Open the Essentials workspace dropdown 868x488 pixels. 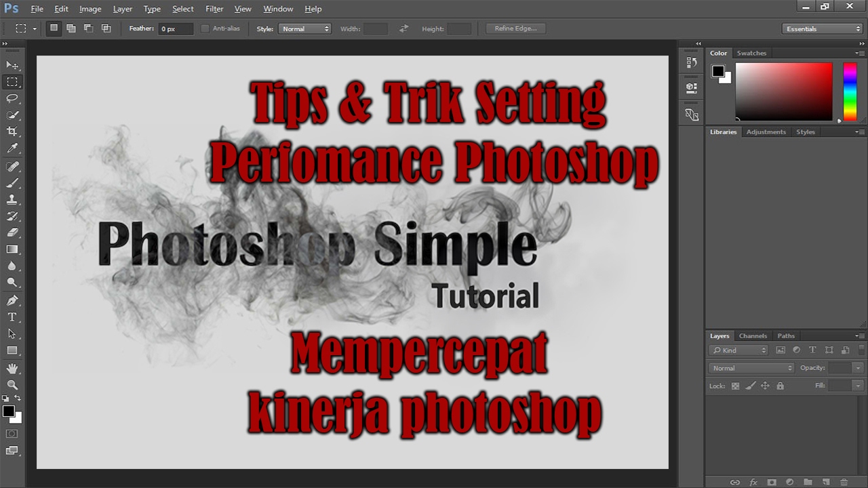click(x=822, y=28)
